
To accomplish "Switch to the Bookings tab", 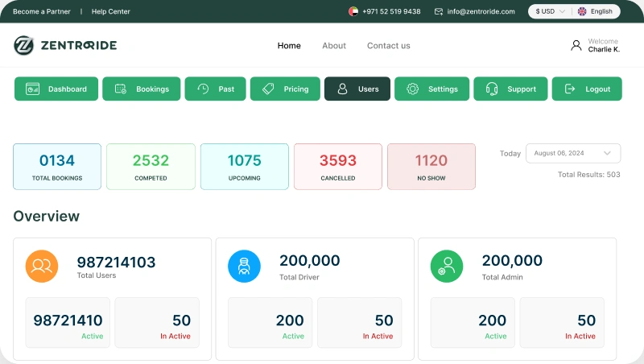I will pyautogui.click(x=142, y=89).
